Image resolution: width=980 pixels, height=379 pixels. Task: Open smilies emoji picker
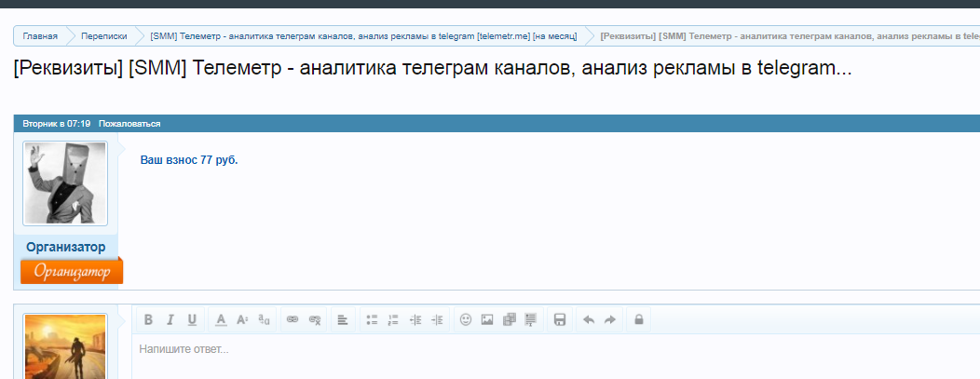pyautogui.click(x=466, y=319)
